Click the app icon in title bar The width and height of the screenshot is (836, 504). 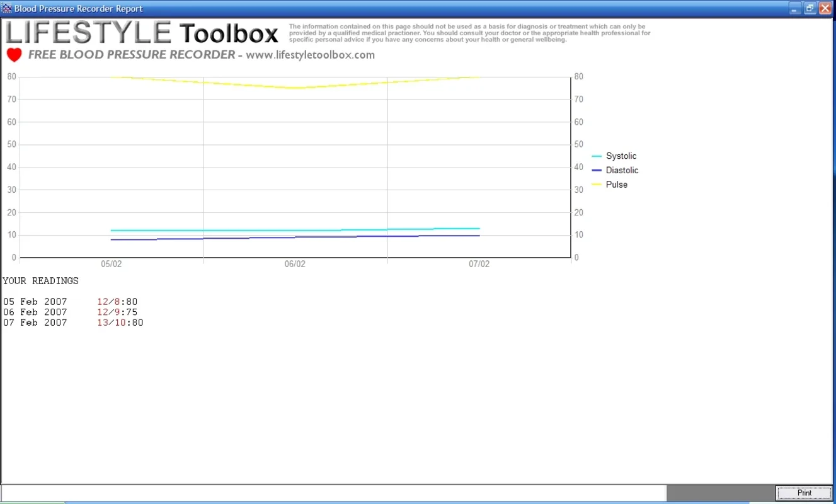[7, 8]
